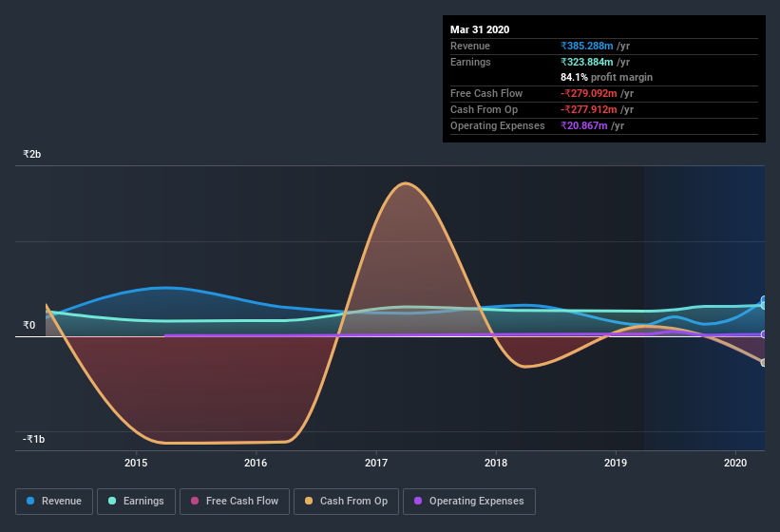Click the Mar 31 2020 tooltip date
The image size is (780, 532).
[480, 29]
